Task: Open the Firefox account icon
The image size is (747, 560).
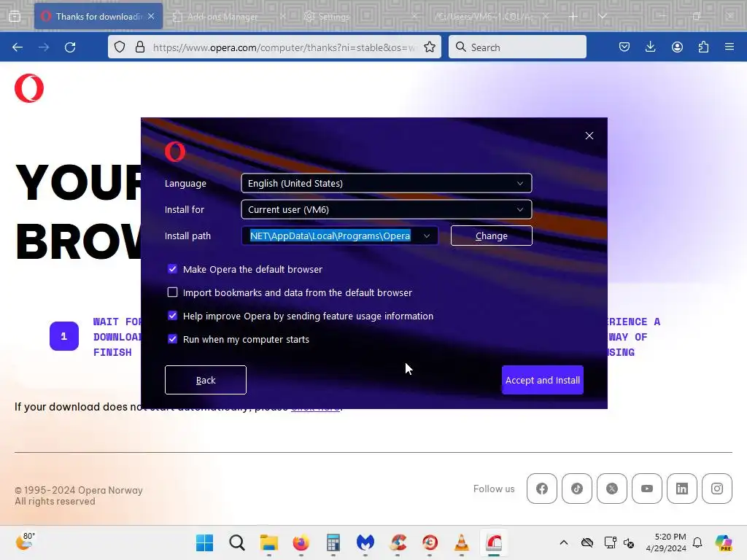Action: tap(677, 47)
